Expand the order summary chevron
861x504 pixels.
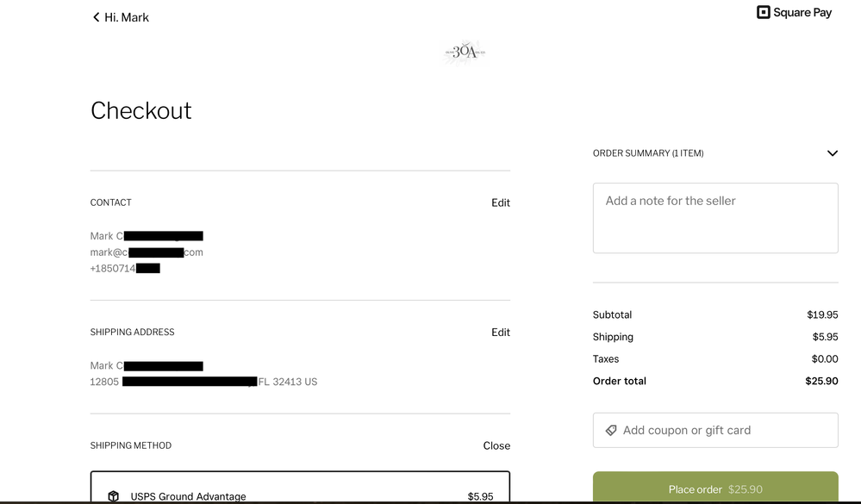coord(832,153)
